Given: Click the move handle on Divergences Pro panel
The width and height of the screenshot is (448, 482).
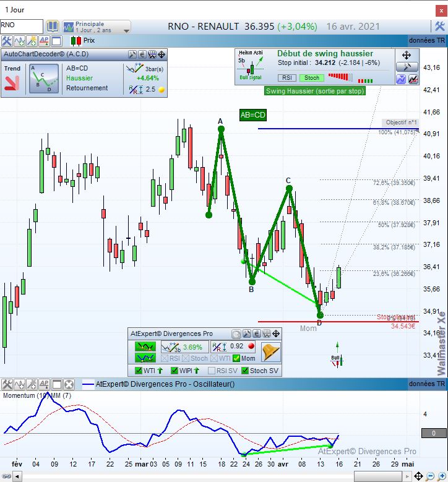Looking at the screenshot, I should [x=276, y=334].
